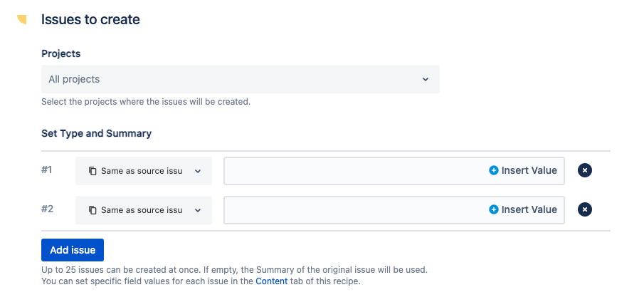Screen dimensions: 644x307
Task: Click the blue plus icon in row #2
Action: point(494,210)
